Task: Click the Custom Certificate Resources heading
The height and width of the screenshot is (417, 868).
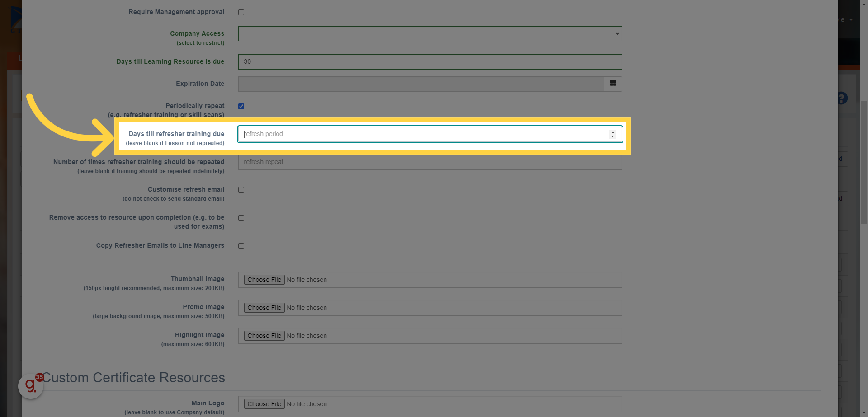Action: click(133, 378)
